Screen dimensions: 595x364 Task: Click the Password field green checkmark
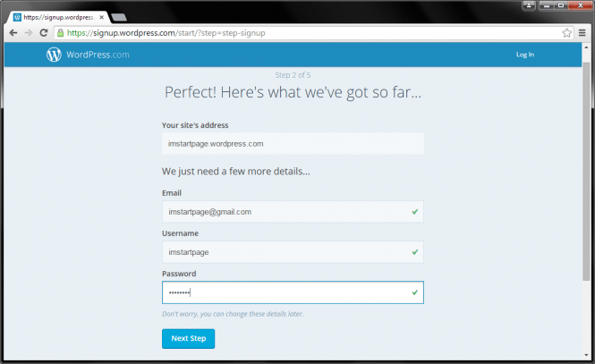click(415, 292)
